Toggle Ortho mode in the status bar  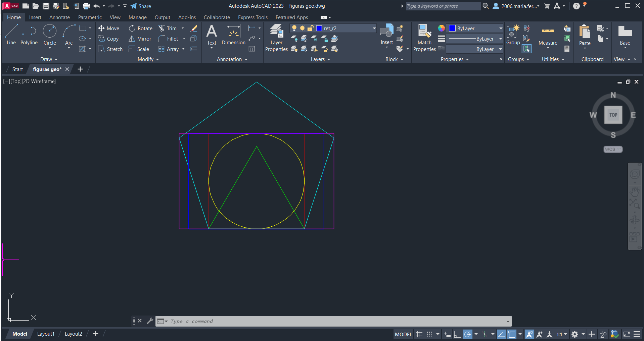point(457,334)
